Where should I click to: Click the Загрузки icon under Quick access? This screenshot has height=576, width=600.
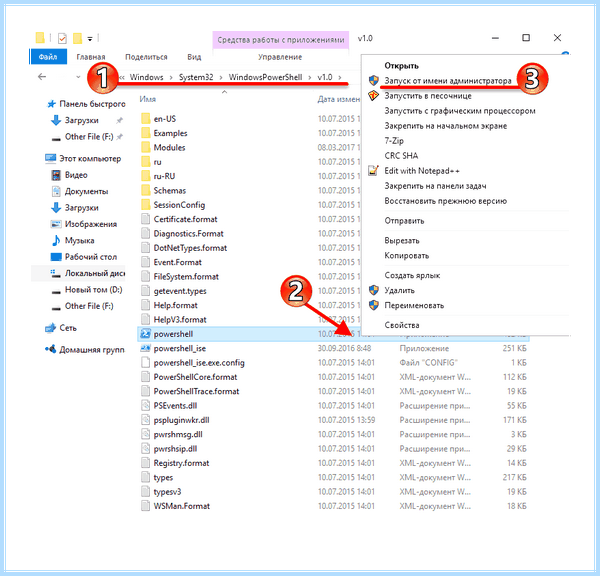click(56, 120)
